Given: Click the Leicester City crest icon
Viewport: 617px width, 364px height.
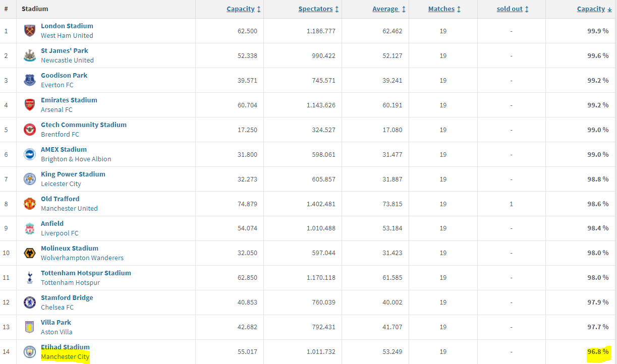Looking at the screenshot, I should tap(30, 179).
